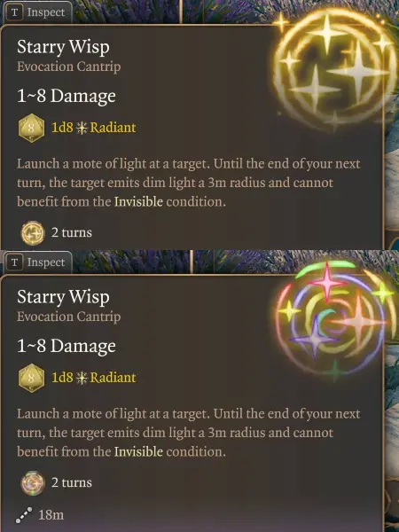
Task: Click the top Starry Wisp title
Action: click(x=64, y=48)
